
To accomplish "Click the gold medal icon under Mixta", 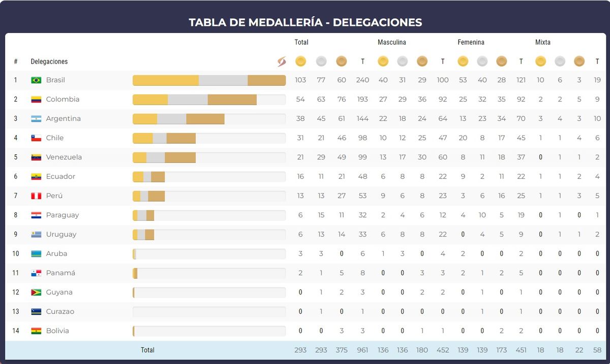I will click(540, 61).
